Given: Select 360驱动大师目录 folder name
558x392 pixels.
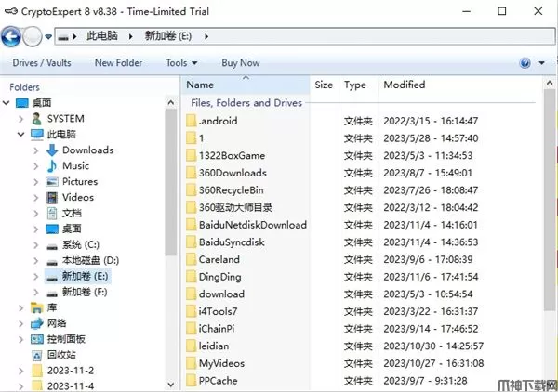Looking at the screenshot, I should (x=235, y=207).
